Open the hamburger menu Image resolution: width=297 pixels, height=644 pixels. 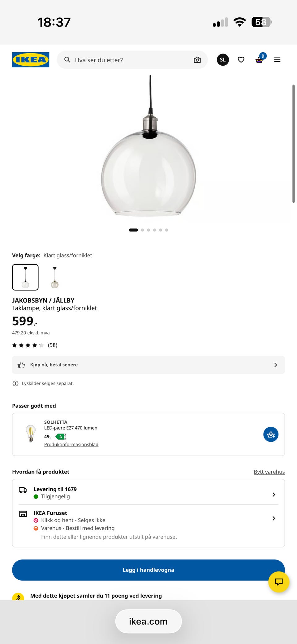277,60
